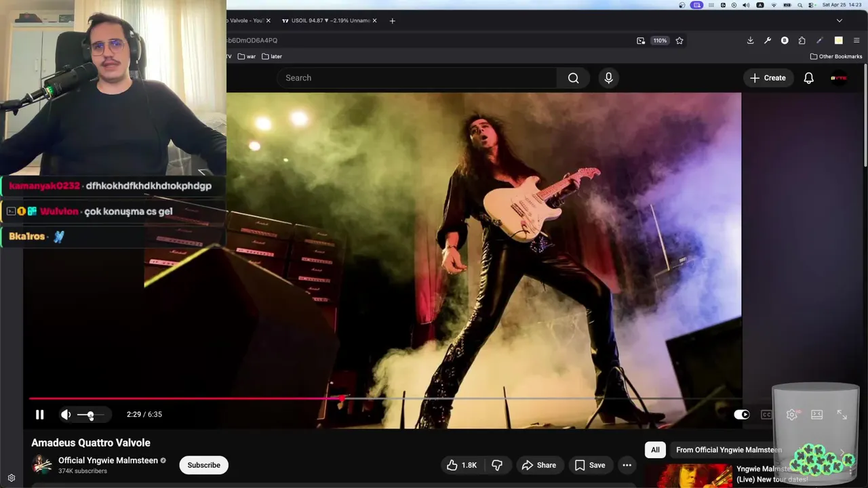This screenshot has width=868, height=488.
Task: Click the date and time in menu bar
Action: pyautogui.click(x=842, y=5)
